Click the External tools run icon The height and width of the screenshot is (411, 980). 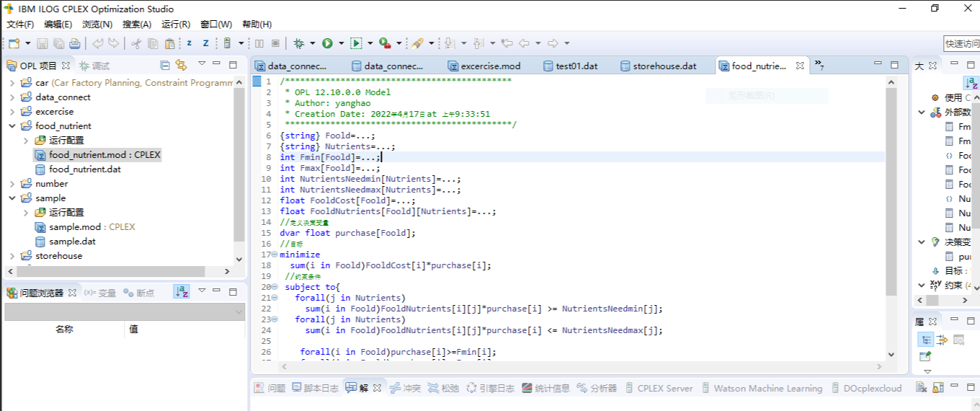pyautogui.click(x=384, y=43)
